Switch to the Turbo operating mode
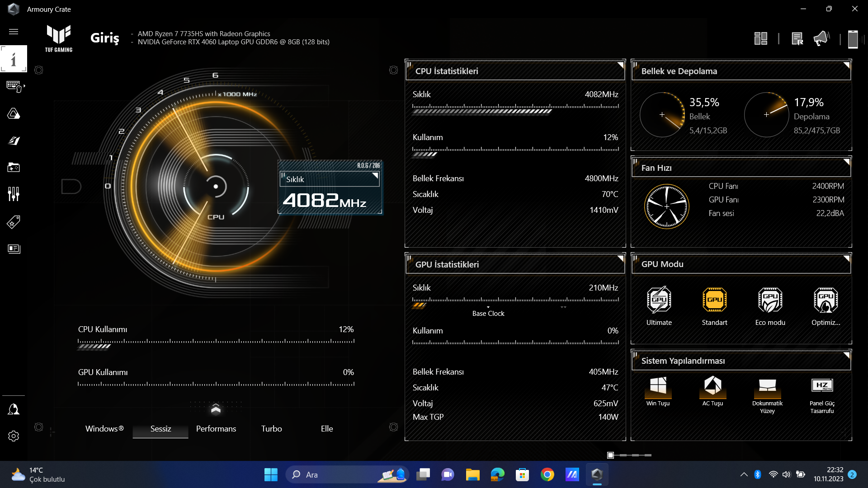This screenshot has width=868, height=488. pos(271,429)
